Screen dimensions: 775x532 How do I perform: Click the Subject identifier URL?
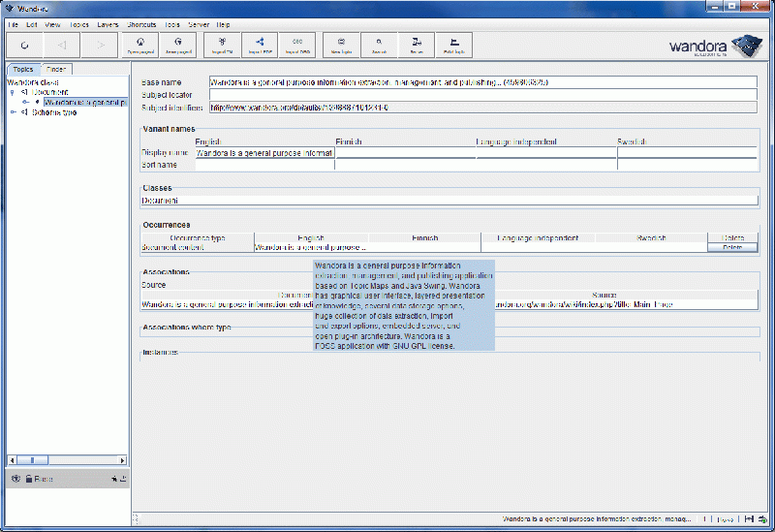(300, 108)
